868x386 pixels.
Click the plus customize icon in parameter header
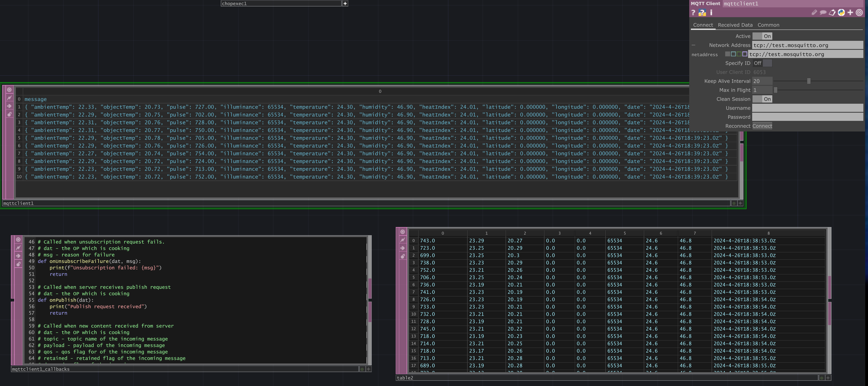pos(851,13)
